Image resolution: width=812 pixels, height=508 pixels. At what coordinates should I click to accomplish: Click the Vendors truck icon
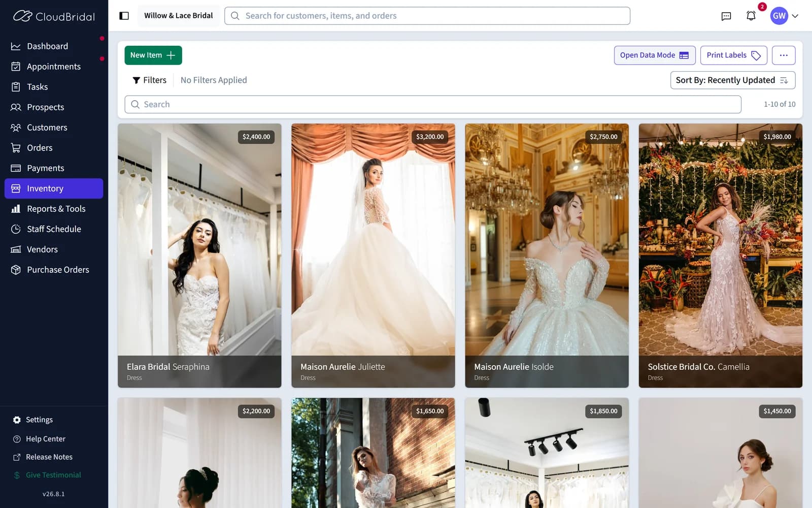[x=16, y=249]
